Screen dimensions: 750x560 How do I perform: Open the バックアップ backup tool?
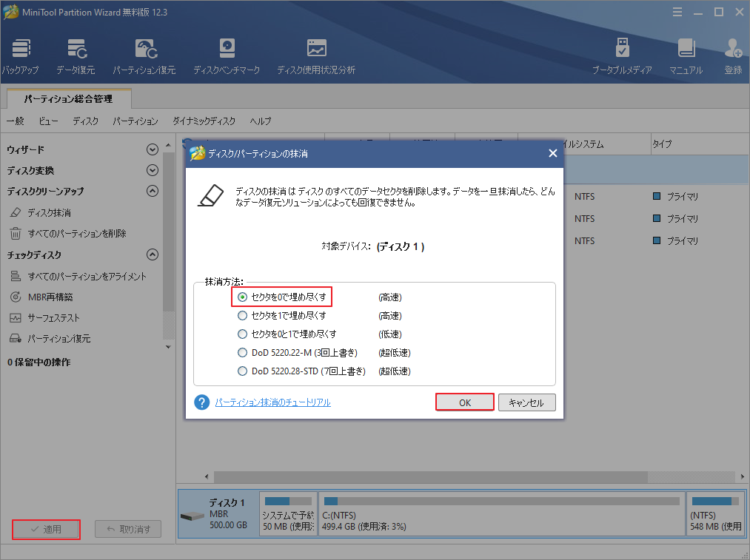tap(20, 56)
